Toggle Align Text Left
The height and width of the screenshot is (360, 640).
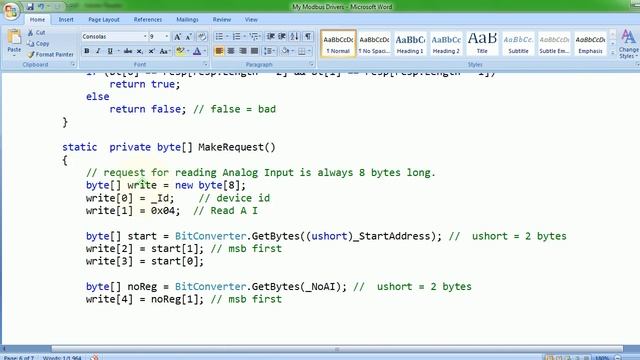[x=219, y=51]
